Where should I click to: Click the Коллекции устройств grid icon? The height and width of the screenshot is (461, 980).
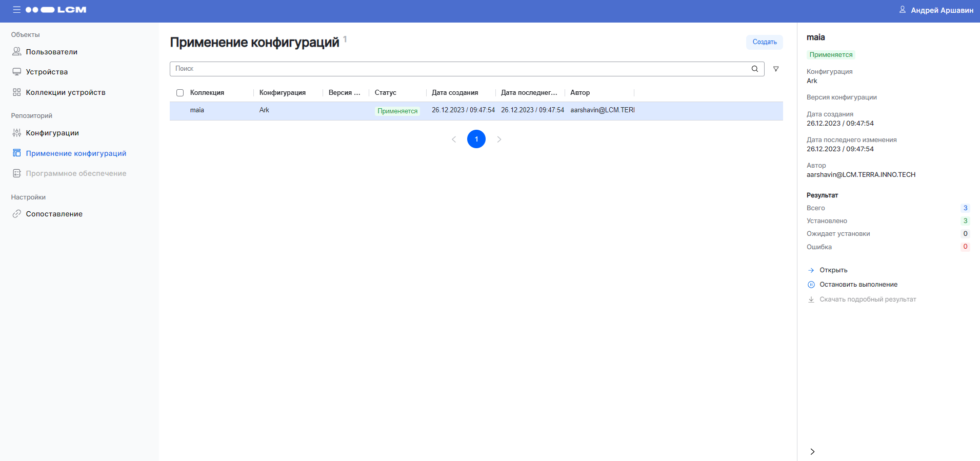pos(17,92)
